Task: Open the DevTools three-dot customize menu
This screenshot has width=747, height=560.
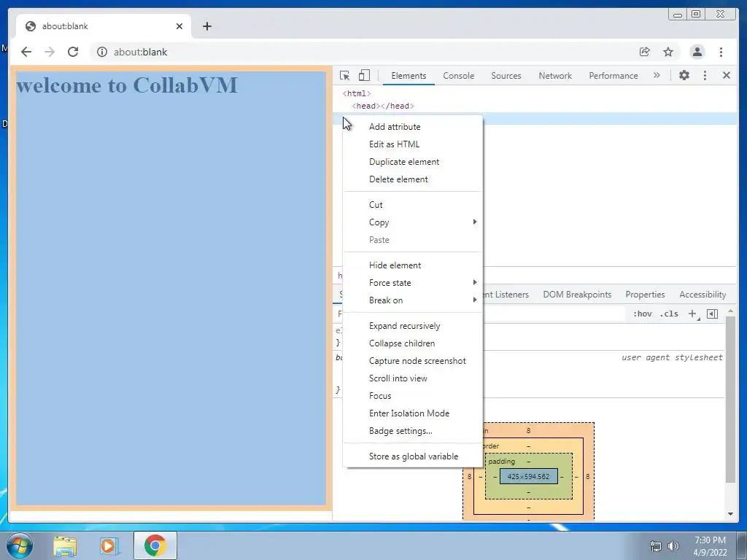Action: click(x=705, y=75)
